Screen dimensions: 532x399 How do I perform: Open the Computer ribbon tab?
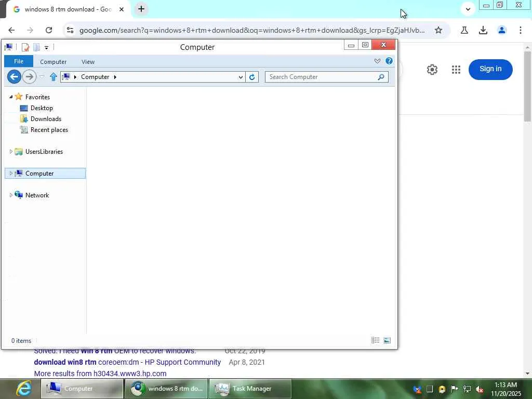pyautogui.click(x=54, y=62)
